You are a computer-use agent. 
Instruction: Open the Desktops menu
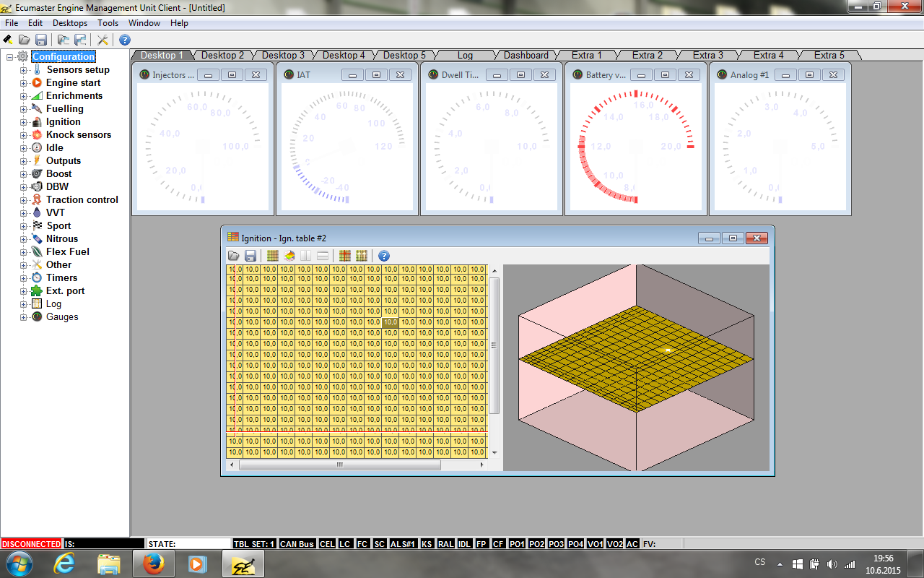click(69, 23)
